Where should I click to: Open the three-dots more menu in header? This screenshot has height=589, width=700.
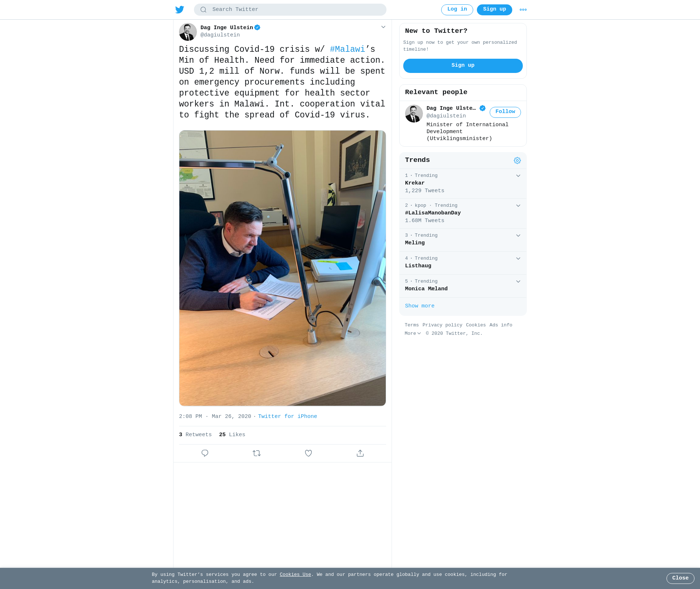click(x=523, y=10)
